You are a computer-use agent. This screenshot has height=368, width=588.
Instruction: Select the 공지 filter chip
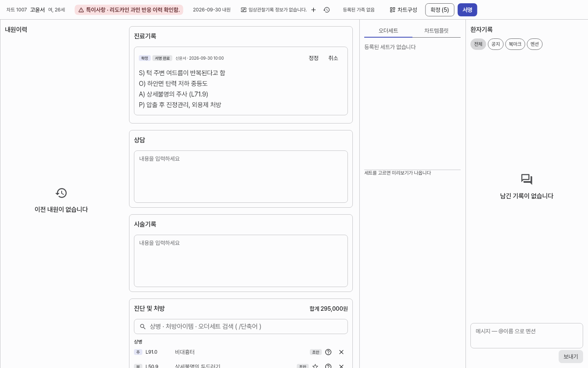496,44
